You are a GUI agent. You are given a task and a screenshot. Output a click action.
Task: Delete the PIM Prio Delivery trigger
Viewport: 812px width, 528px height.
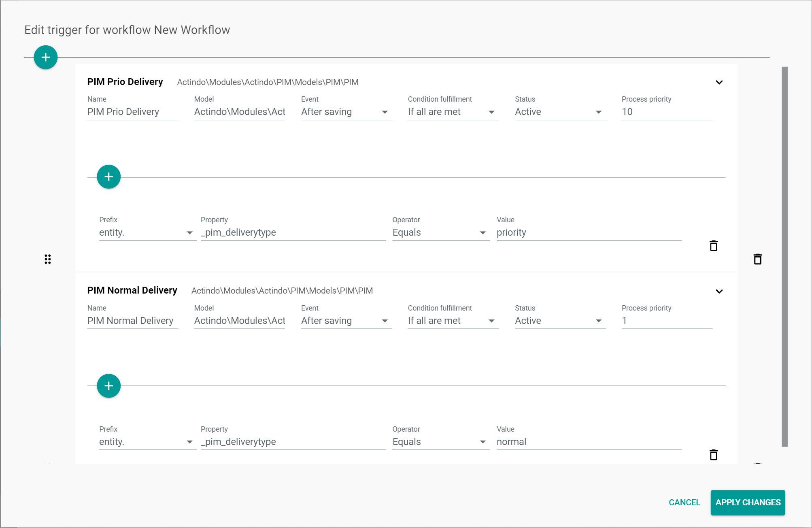(758, 259)
